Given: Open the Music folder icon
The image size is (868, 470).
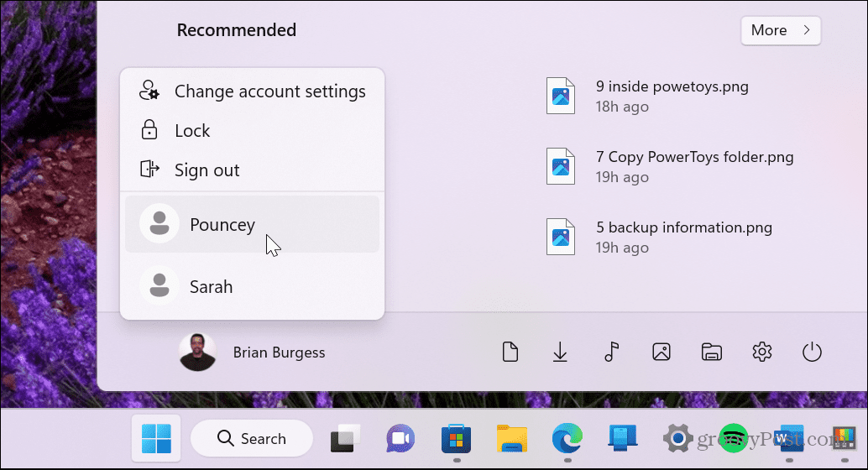Looking at the screenshot, I should coord(611,352).
